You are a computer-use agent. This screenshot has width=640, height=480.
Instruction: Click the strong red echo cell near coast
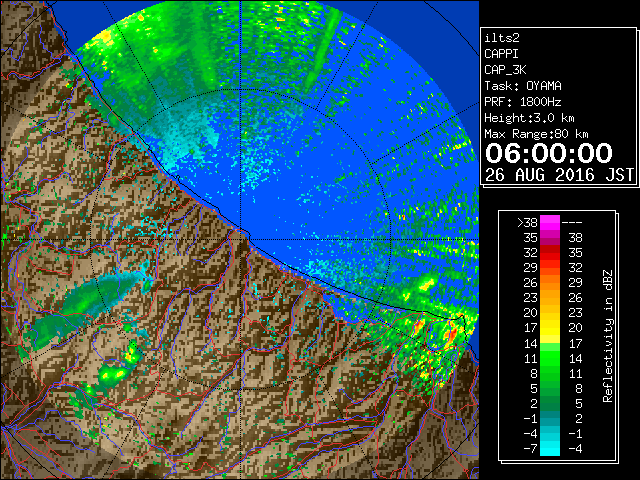[x=453, y=333]
